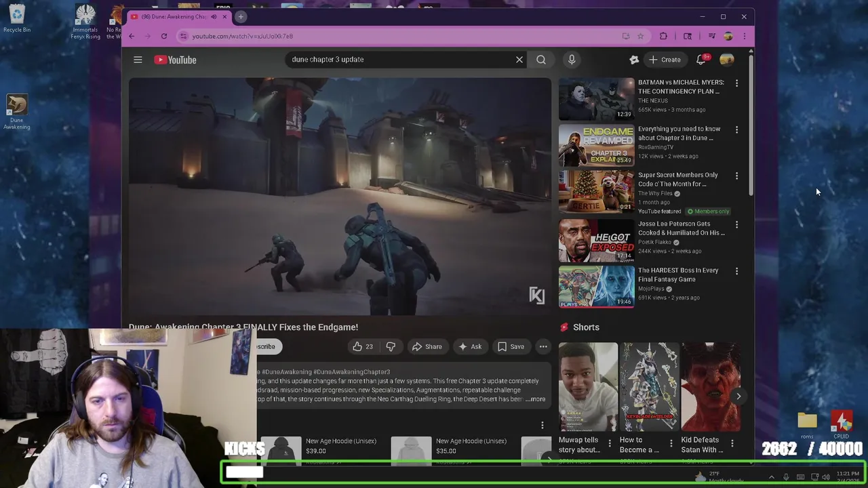This screenshot has height=488, width=868.
Task: Click the Chrome address bar URL
Action: coord(242,36)
